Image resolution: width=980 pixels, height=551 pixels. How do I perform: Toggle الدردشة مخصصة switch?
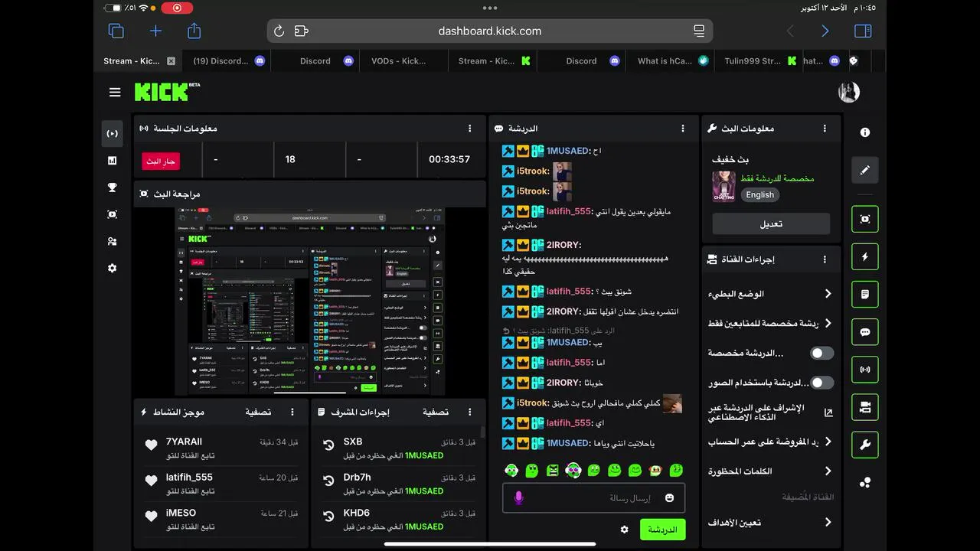(x=822, y=353)
